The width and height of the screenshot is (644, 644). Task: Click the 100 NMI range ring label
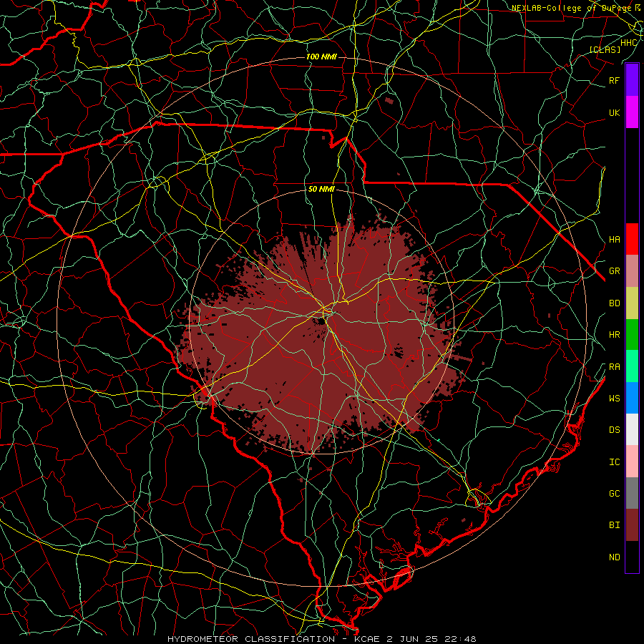pos(321,57)
